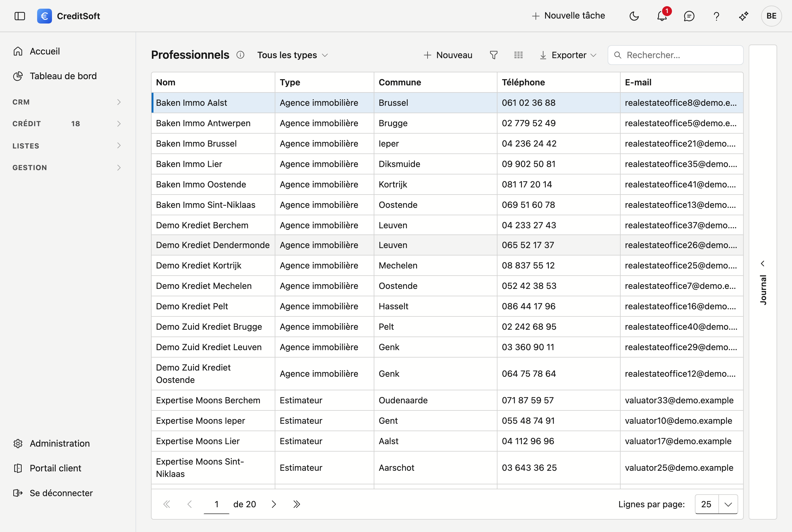Go to next page arrow
This screenshot has width=792, height=532.
[x=274, y=504]
